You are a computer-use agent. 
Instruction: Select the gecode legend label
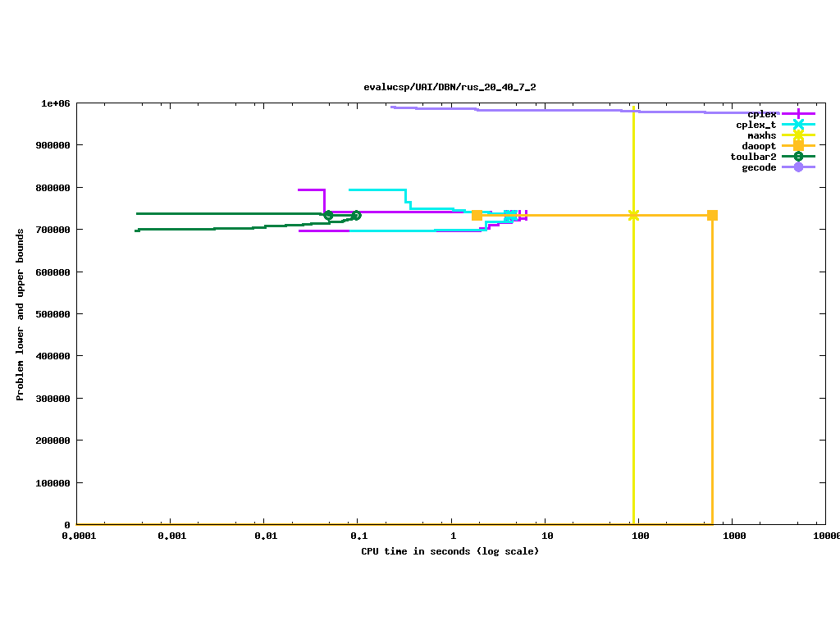[759, 167]
